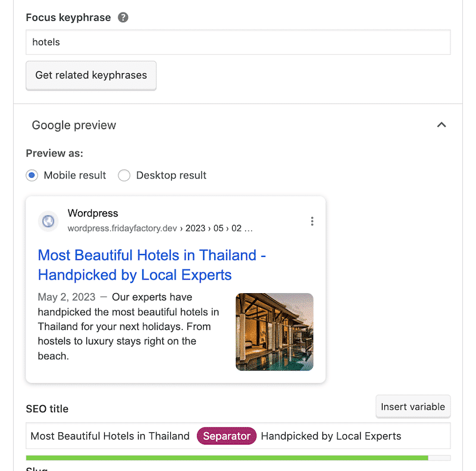
Task: Click the wordpress.fridayfactory.dev URL breadcrumb
Action: point(160,228)
